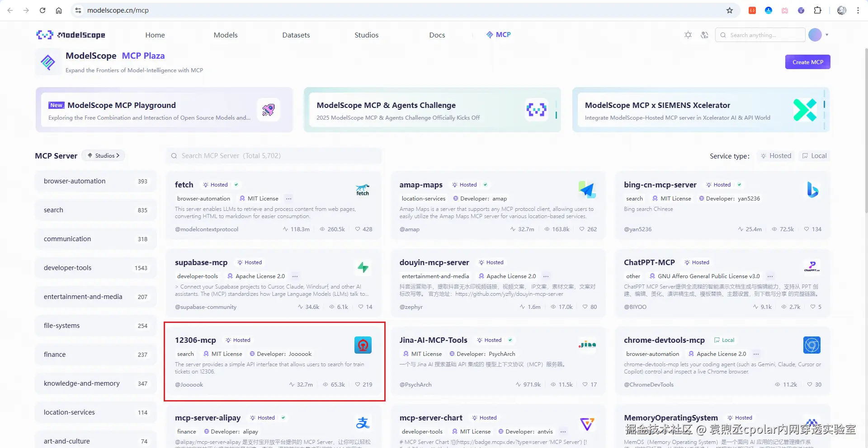
Task: Focus the Search anything box
Action: [x=760, y=35]
